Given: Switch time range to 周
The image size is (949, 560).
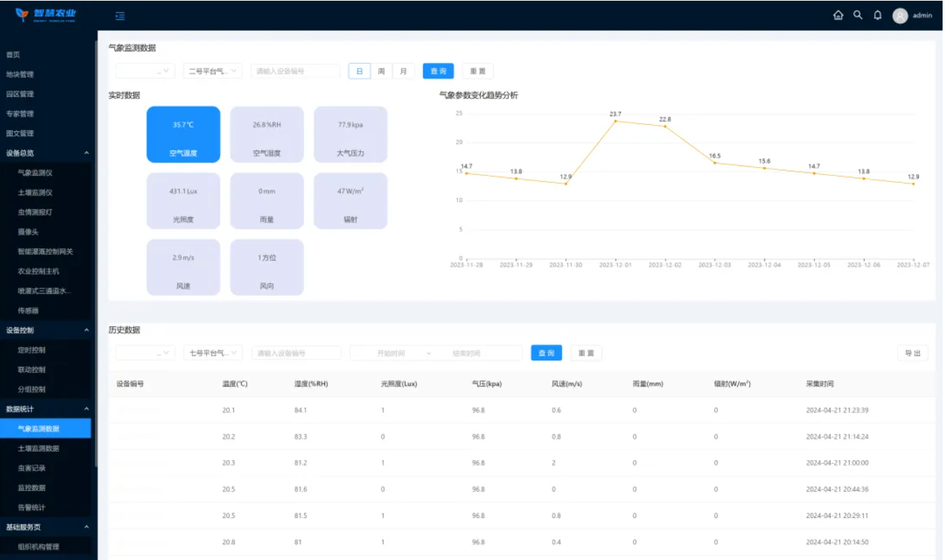Looking at the screenshot, I should [381, 71].
